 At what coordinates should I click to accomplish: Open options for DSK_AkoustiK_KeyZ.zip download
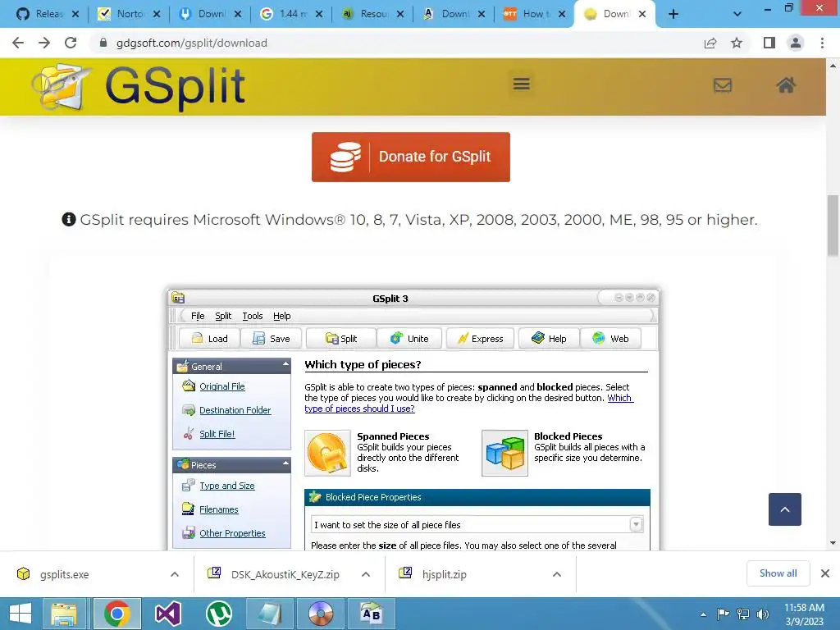366,574
